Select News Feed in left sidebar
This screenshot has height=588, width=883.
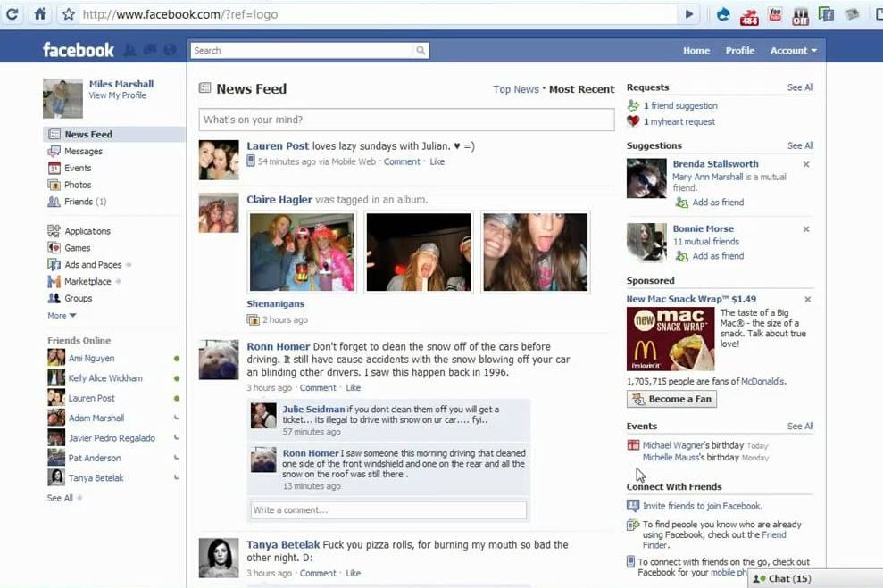point(113,134)
